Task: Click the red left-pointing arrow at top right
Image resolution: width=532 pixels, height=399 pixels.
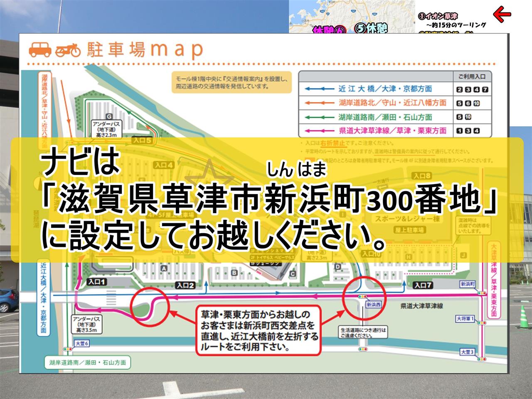Action: [502, 14]
